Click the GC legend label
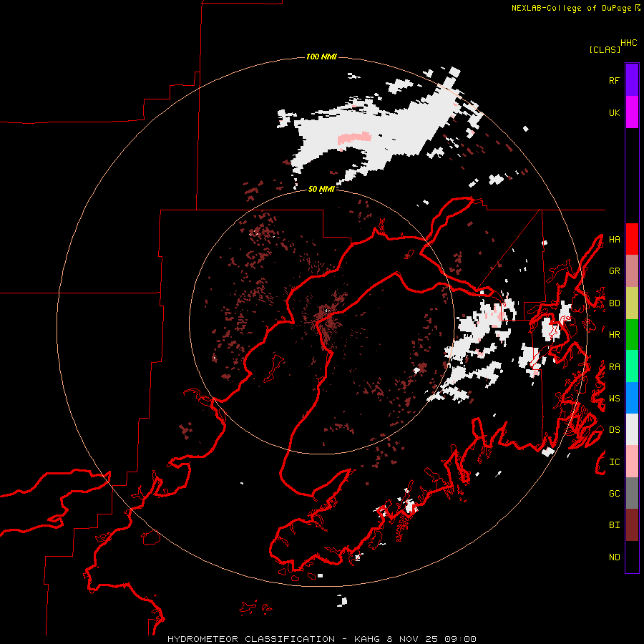This screenshot has width=644, height=644. coord(614,494)
